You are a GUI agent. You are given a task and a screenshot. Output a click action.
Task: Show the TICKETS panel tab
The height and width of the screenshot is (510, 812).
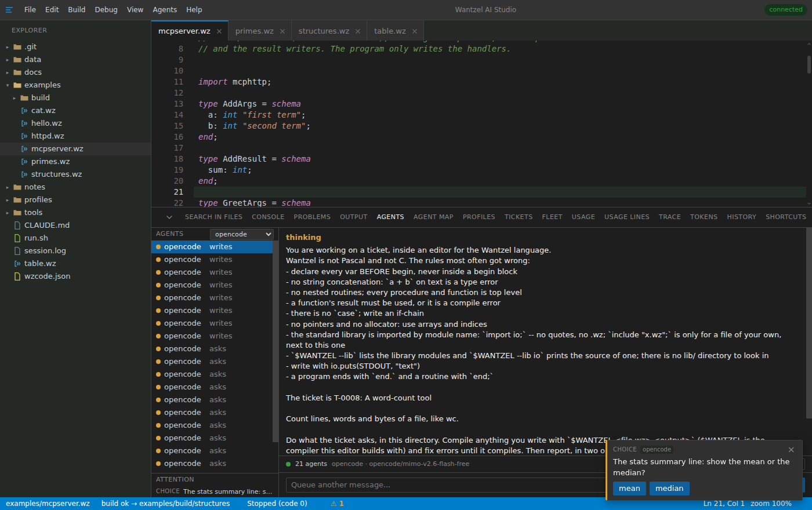[519, 217]
